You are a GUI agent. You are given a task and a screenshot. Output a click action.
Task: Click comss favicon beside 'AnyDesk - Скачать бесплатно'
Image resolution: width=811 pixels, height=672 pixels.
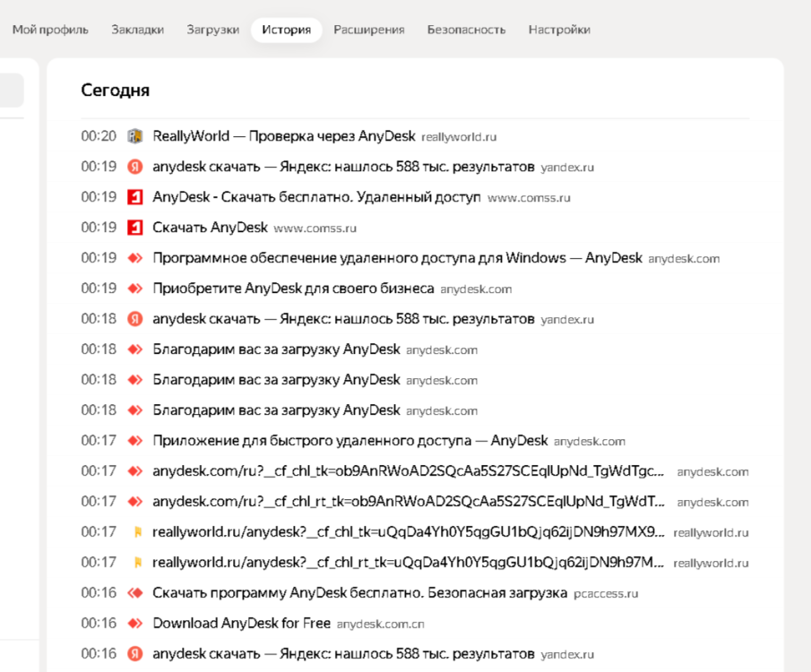tap(135, 197)
